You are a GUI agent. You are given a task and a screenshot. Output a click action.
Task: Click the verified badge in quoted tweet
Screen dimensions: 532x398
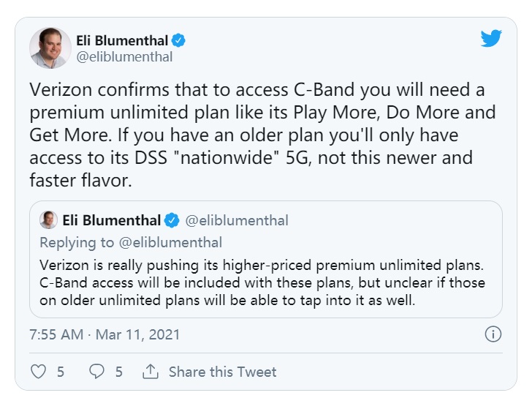pyautogui.click(x=172, y=220)
